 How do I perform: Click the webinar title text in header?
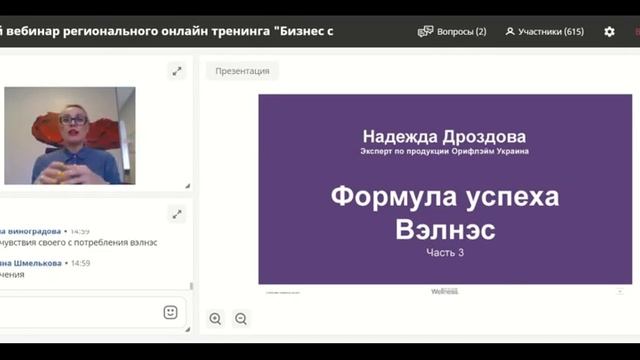tap(167, 31)
